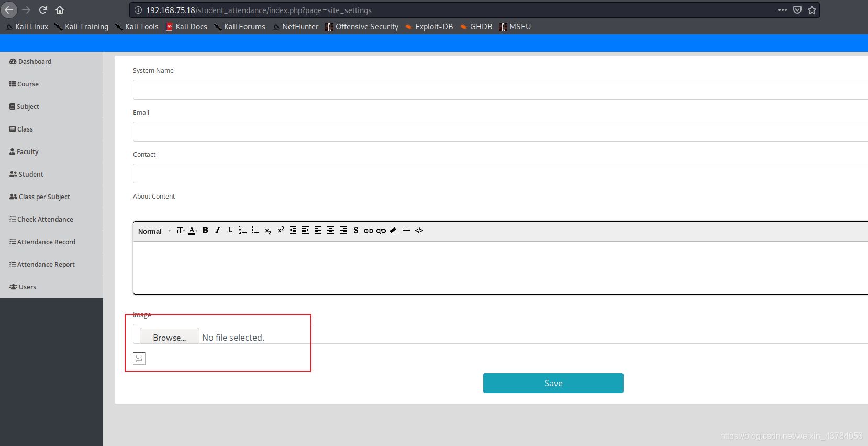Toggle strikethrough formatting
Image resolution: width=868 pixels, height=446 pixels.
356,230
